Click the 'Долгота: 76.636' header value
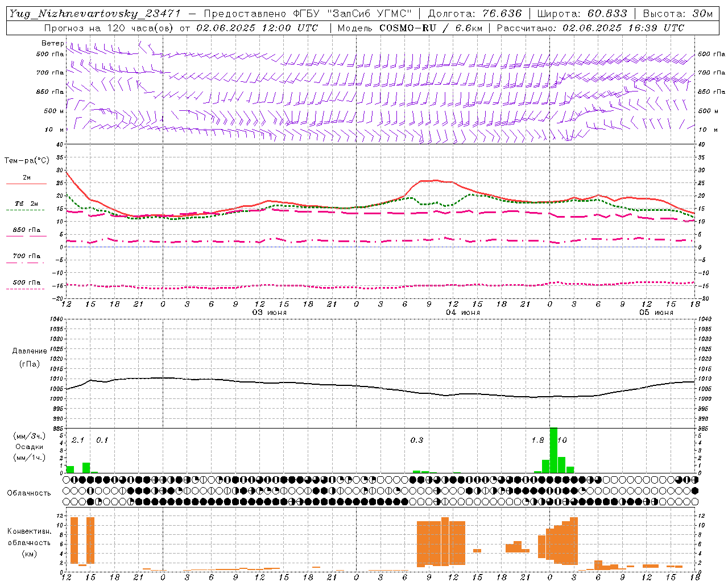 475,14
